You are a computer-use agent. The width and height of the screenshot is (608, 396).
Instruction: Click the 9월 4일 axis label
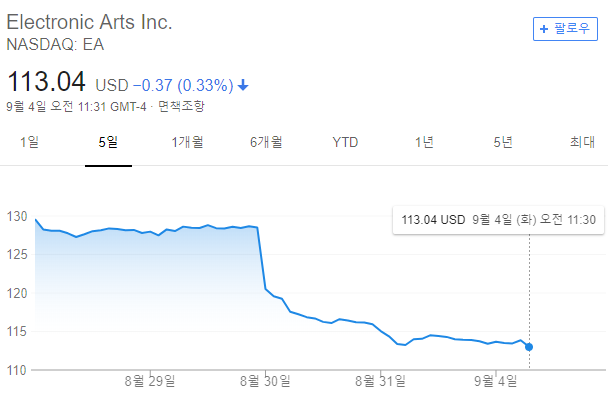pyautogui.click(x=496, y=381)
